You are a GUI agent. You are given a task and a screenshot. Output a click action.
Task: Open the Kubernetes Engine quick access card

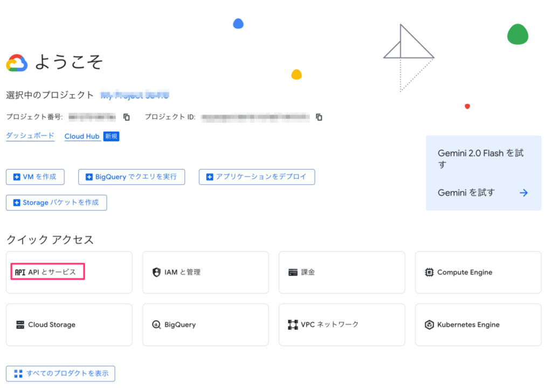coord(478,325)
